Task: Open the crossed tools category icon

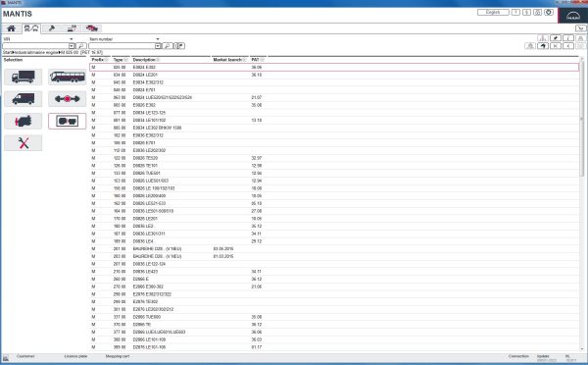Action: pos(23,143)
